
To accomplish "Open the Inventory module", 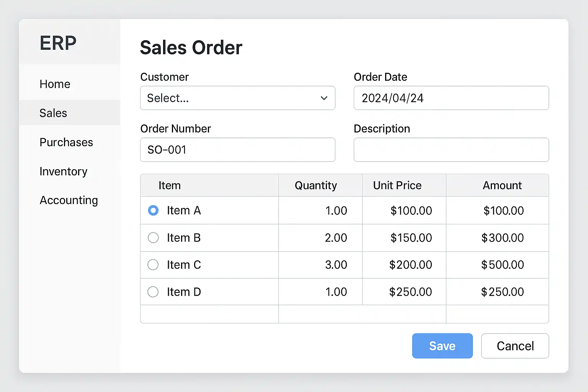I will [x=64, y=171].
